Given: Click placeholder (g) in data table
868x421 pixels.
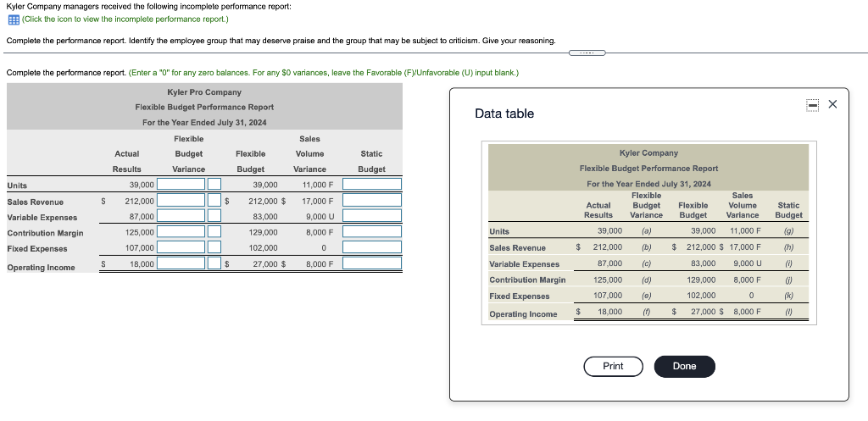Looking at the screenshot, I should (789, 230).
